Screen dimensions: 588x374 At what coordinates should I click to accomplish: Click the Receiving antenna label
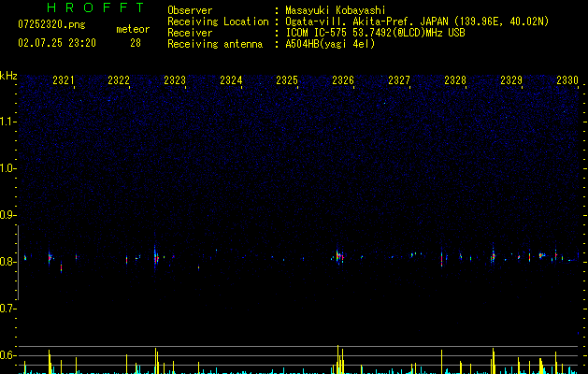pos(215,44)
